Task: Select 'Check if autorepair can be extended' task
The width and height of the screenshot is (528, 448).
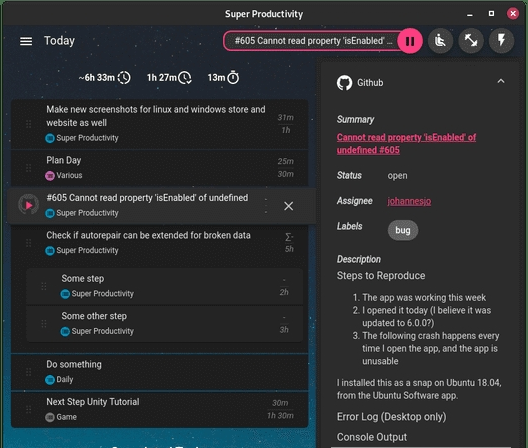Action: (x=148, y=235)
